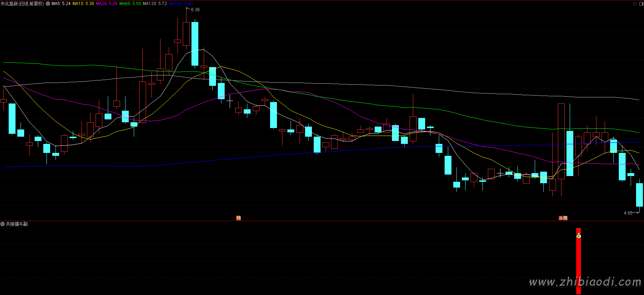This screenshot has height=295, width=644.
Task: Click the money bag signal icon
Action: (578, 235)
